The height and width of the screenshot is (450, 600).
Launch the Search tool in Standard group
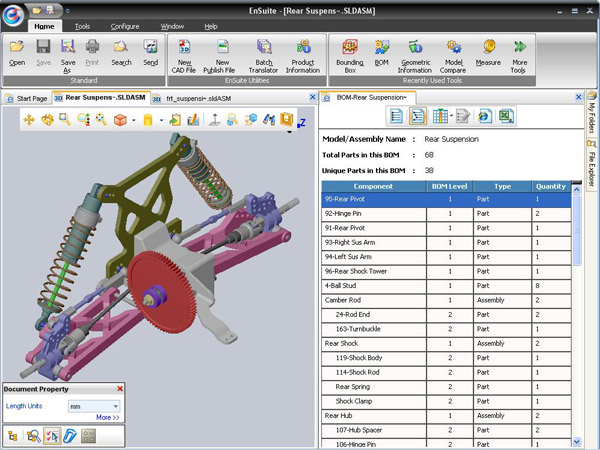click(x=121, y=53)
